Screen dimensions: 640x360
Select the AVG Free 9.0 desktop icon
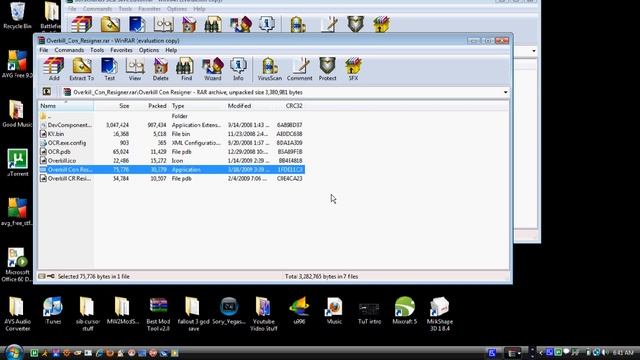(x=17, y=64)
